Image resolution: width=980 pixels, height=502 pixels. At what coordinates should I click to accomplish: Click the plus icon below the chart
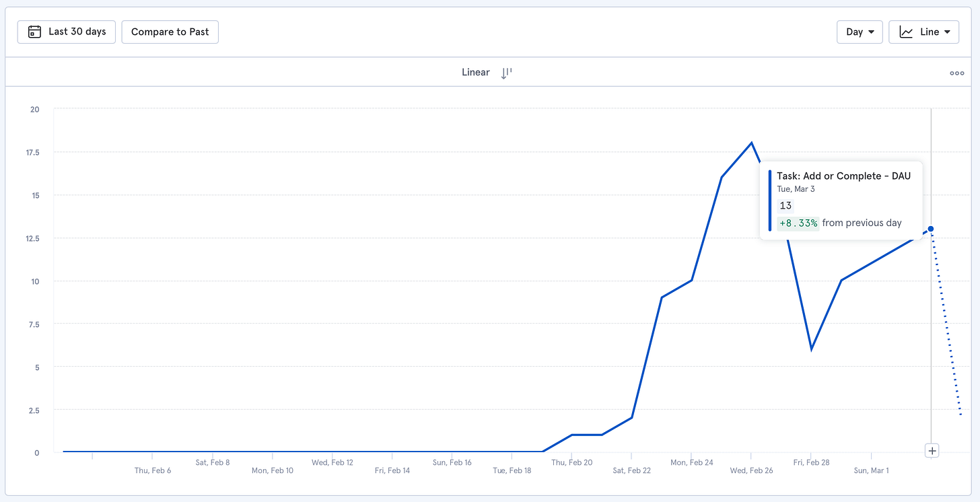tap(932, 450)
